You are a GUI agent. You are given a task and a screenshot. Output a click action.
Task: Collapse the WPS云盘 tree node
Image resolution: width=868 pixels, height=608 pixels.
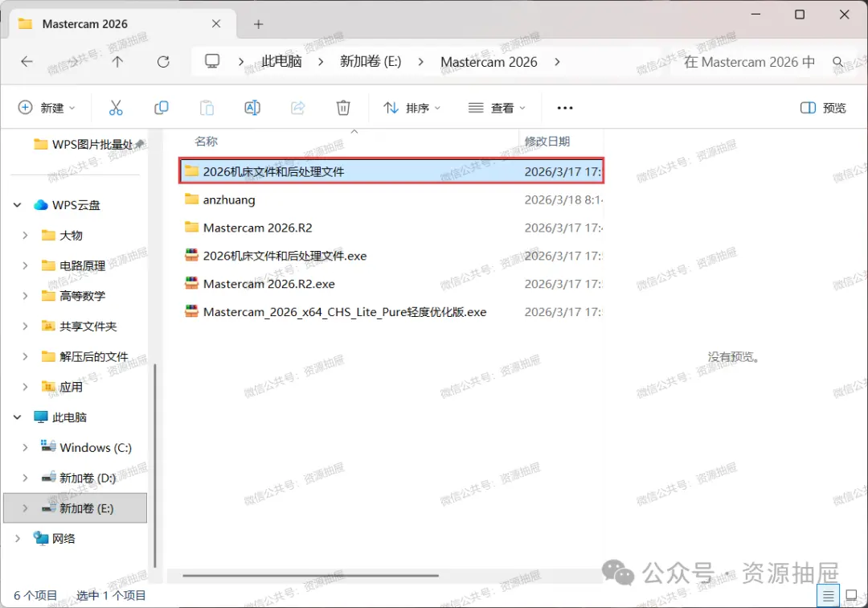pyautogui.click(x=18, y=205)
